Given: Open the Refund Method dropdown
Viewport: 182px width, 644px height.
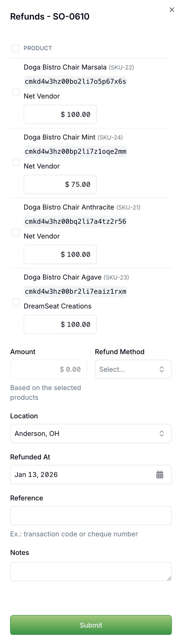Looking at the screenshot, I should (133, 369).
